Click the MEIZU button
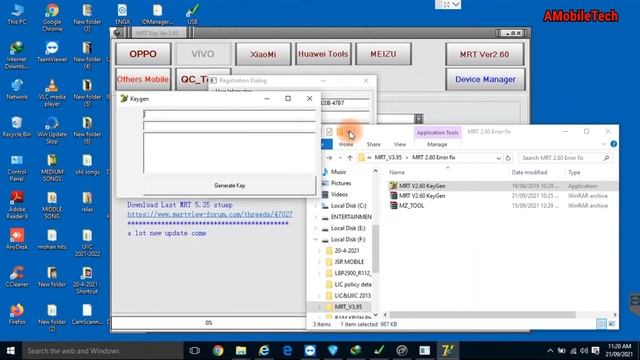The height and width of the screenshot is (360, 640). (383, 54)
